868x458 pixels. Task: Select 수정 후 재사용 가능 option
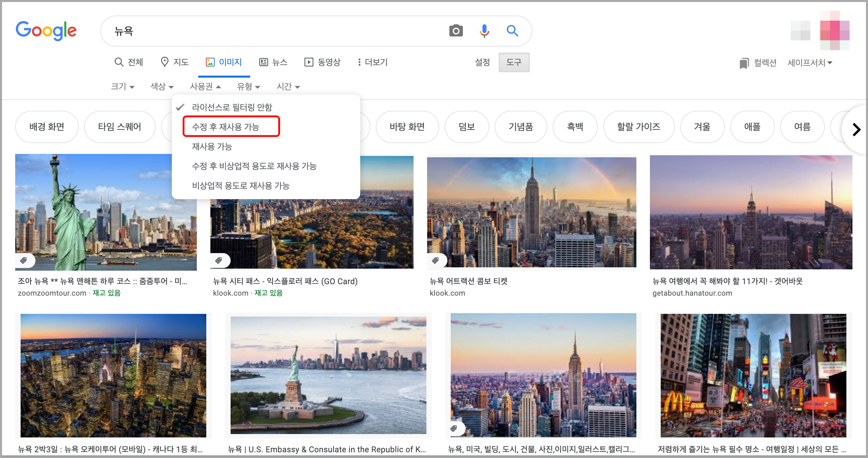[225, 127]
